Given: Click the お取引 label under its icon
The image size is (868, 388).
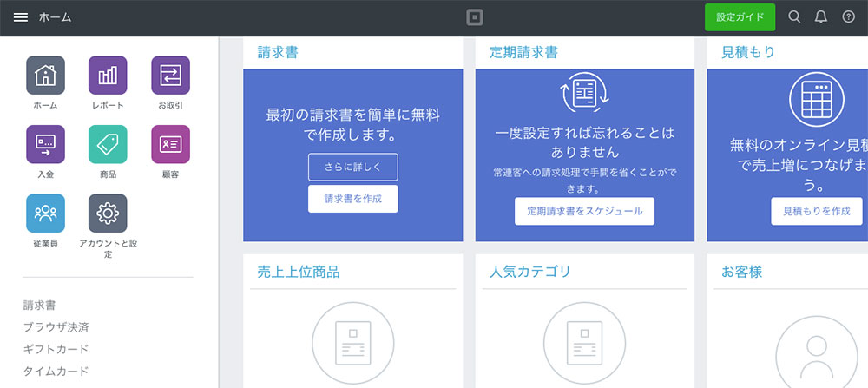Looking at the screenshot, I should click(170, 105).
